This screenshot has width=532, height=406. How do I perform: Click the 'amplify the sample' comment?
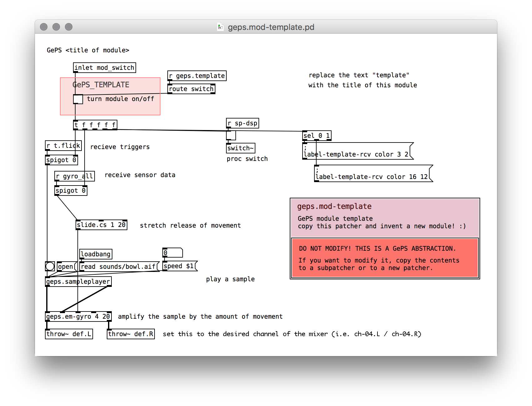tap(200, 317)
